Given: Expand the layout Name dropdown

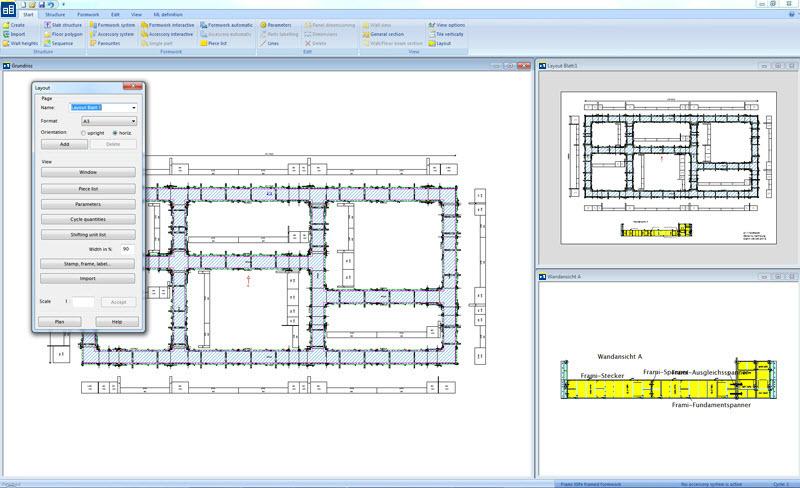Looking at the screenshot, I should [133, 107].
